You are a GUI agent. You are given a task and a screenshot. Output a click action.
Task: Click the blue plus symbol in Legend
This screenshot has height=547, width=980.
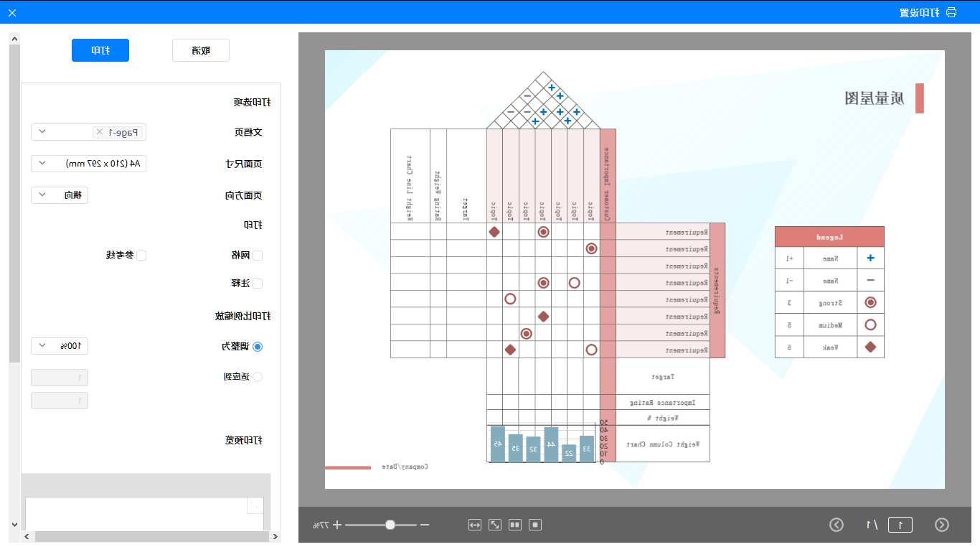[x=871, y=258]
